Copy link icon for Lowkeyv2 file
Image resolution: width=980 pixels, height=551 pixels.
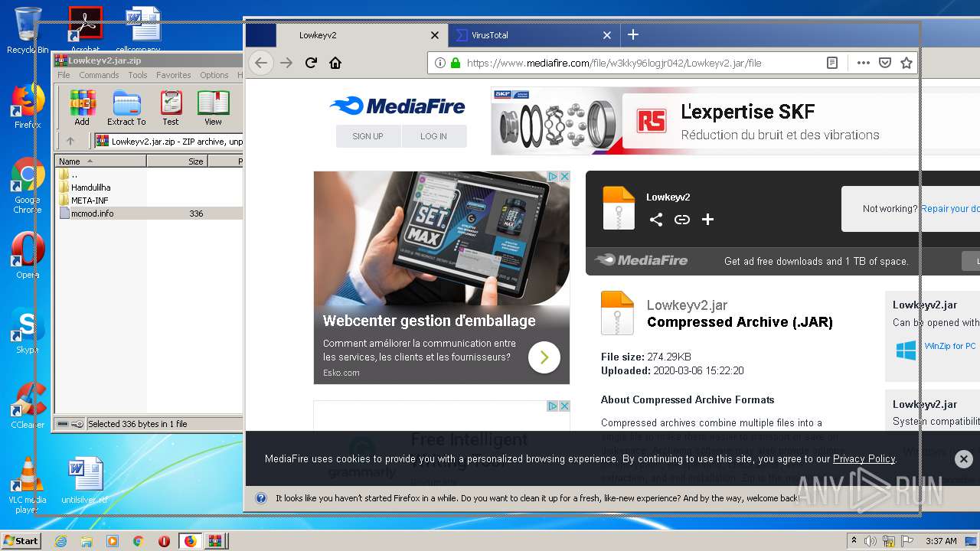[682, 220]
